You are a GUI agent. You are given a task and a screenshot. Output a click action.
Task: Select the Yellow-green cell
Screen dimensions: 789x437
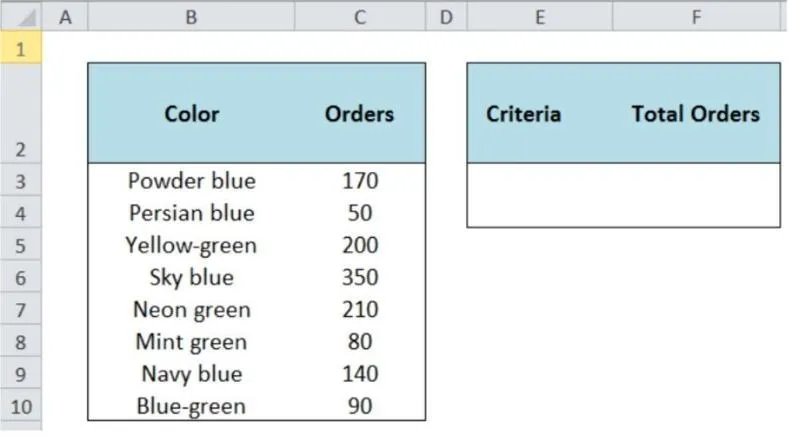(191, 245)
